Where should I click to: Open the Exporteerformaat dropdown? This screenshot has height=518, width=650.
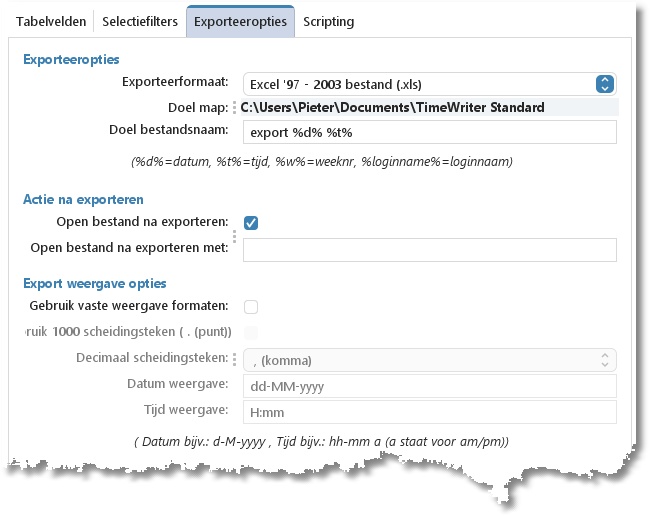click(x=429, y=85)
